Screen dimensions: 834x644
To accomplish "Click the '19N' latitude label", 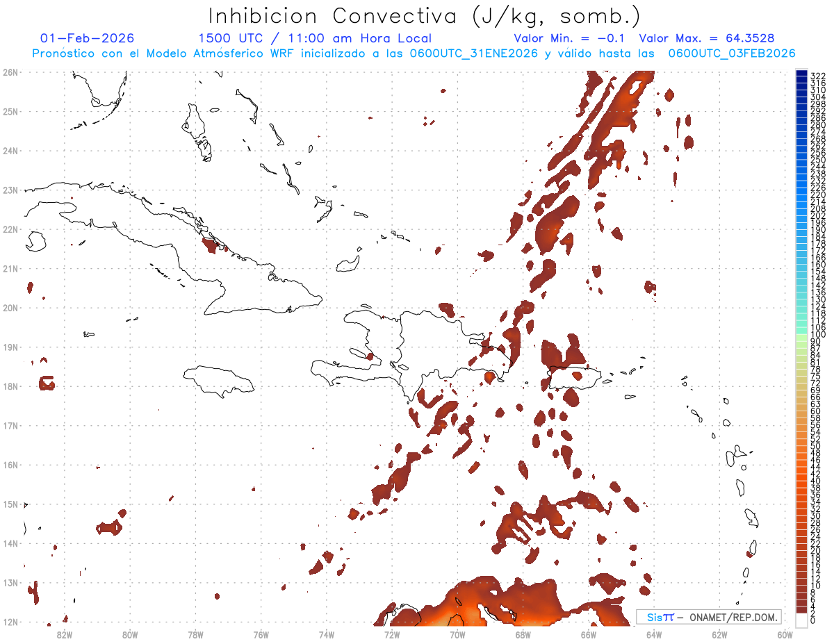I will [10, 347].
